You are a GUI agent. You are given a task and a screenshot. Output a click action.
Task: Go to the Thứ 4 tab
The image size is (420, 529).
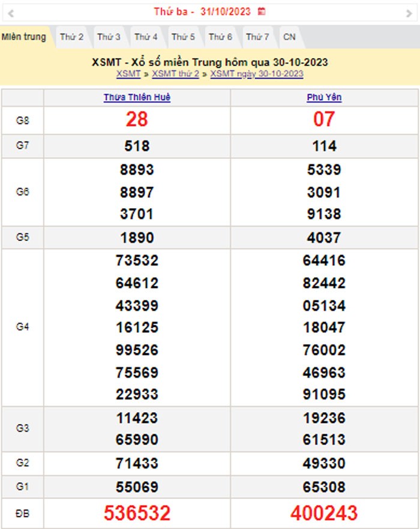click(x=146, y=37)
